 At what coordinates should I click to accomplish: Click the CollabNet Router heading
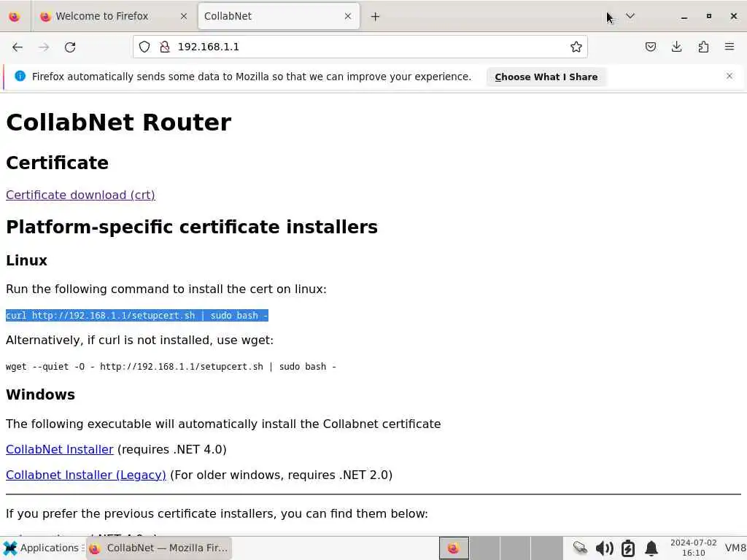pyautogui.click(x=119, y=122)
